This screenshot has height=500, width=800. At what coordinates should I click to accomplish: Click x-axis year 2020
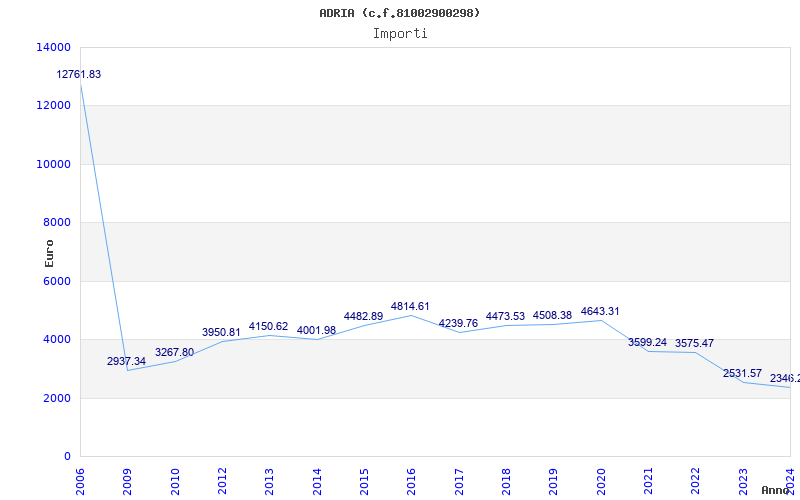(601, 482)
